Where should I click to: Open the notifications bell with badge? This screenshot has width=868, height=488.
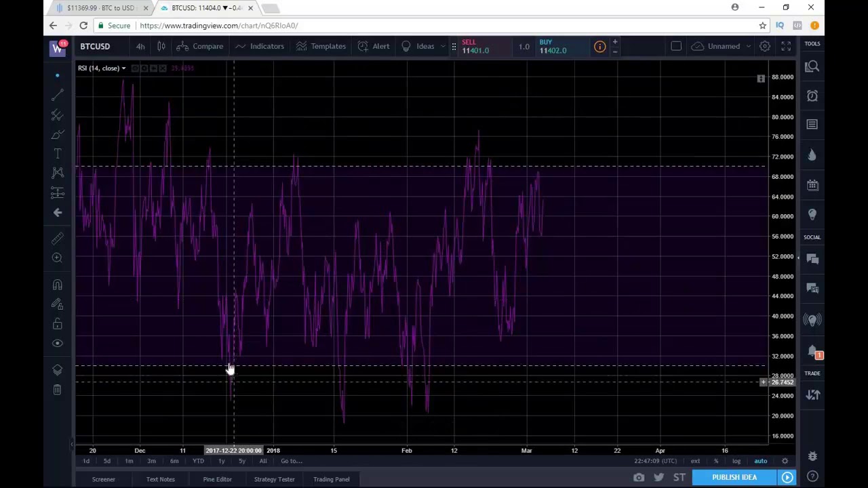click(x=812, y=351)
